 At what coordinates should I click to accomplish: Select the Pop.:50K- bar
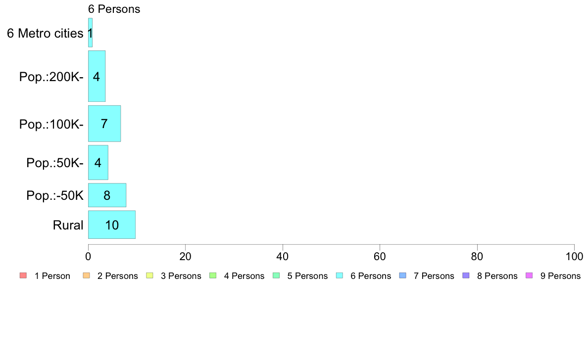[x=98, y=162]
